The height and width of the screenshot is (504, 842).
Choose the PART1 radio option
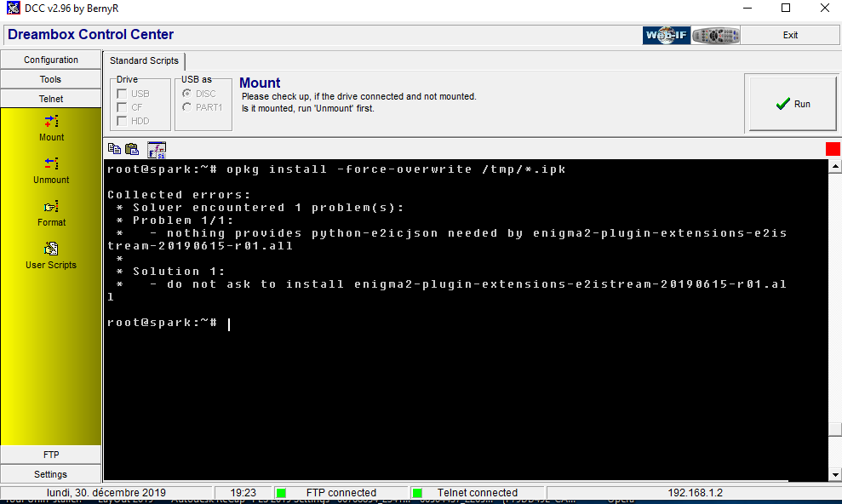[x=186, y=107]
